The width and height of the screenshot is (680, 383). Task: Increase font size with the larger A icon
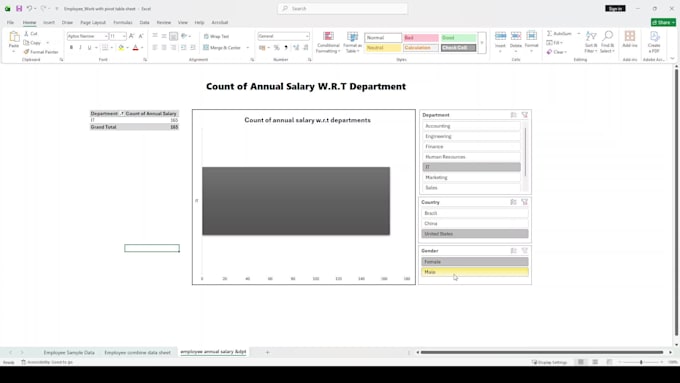tap(131, 36)
